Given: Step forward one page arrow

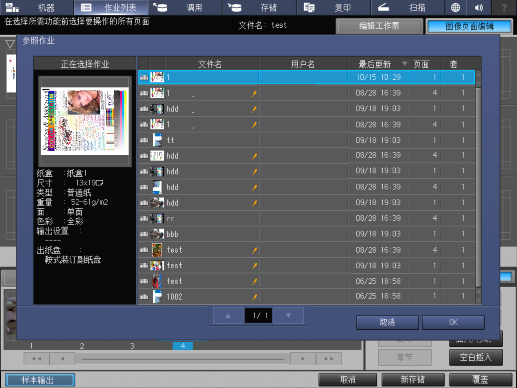Looking at the screenshot, I should point(303,359).
